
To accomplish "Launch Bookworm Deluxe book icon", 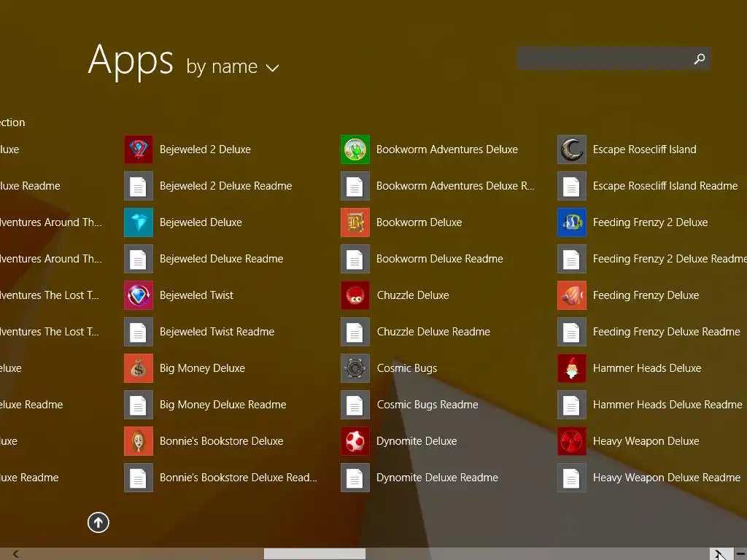I will (x=355, y=222).
